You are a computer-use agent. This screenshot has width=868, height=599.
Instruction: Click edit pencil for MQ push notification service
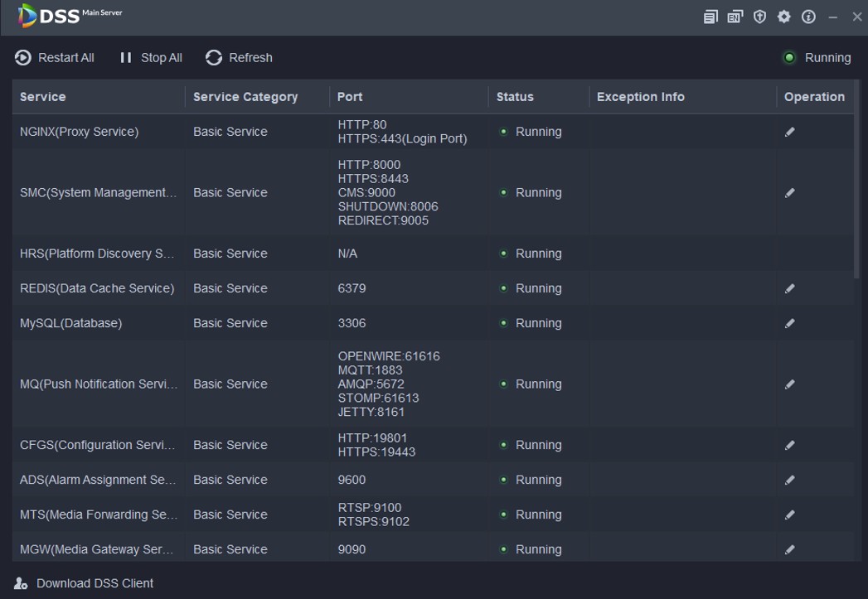point(790,384)
